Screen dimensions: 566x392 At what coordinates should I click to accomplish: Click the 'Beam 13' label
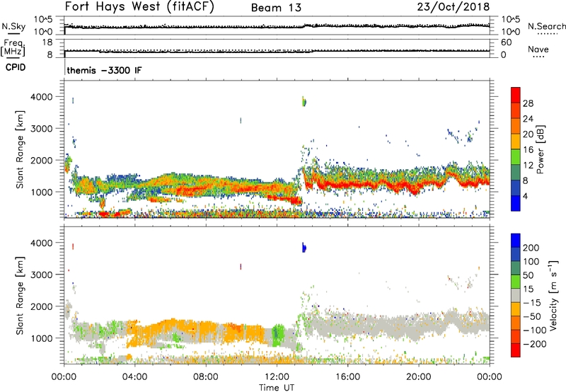(276, 8)
